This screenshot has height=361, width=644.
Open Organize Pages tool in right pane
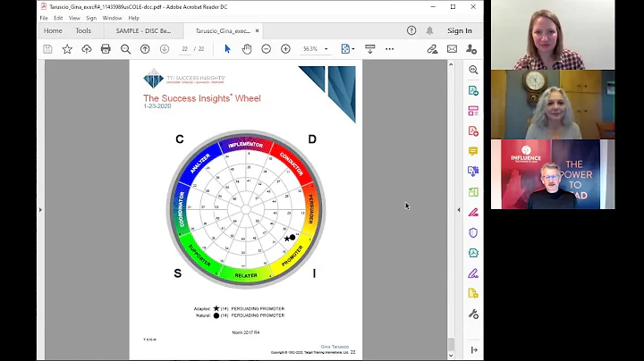click(473, 111)
